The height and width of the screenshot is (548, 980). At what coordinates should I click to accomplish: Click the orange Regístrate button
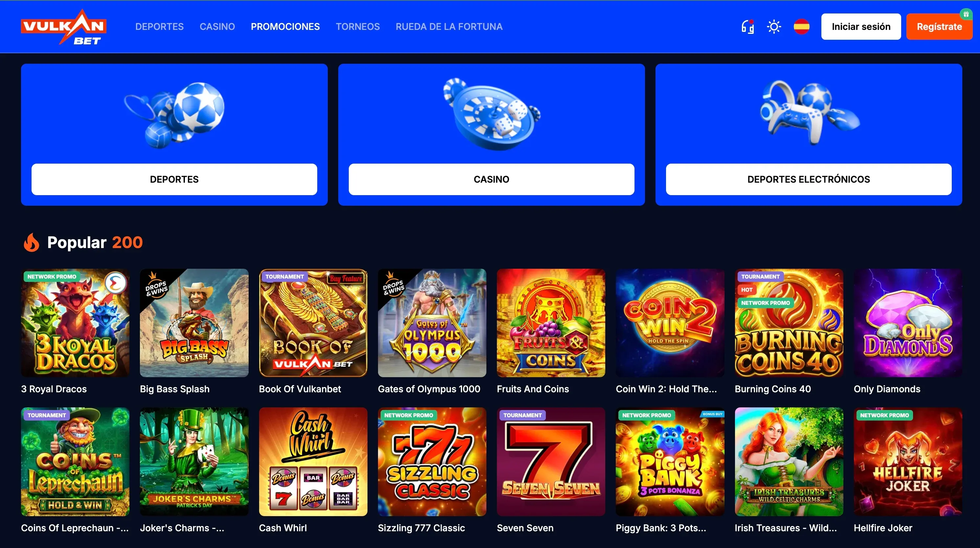(939, 27)
